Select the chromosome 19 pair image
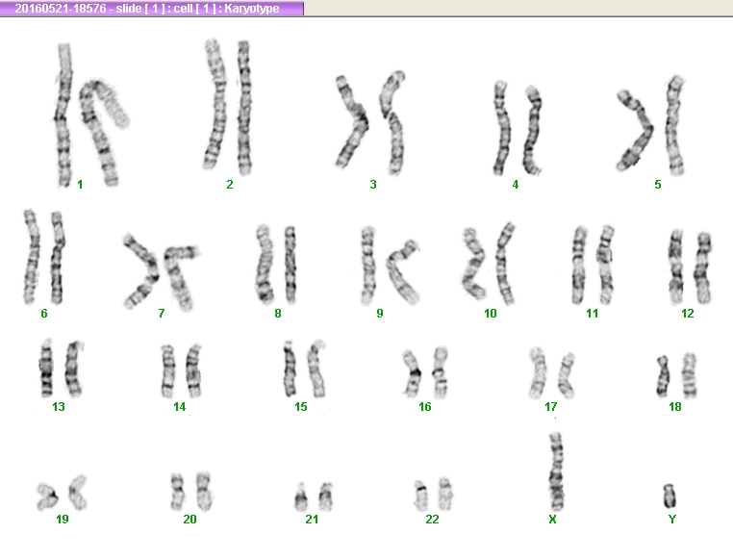 (x=62, y=493)
